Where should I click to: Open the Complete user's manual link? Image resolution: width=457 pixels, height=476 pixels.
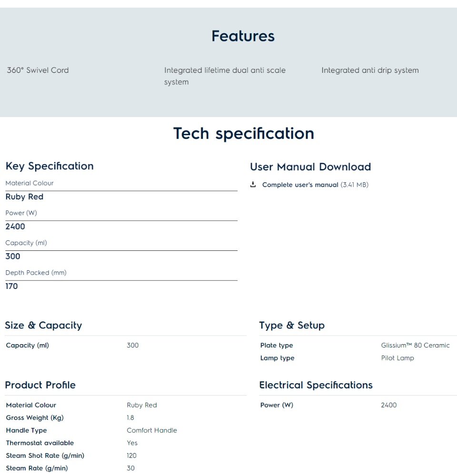(300, 185)
